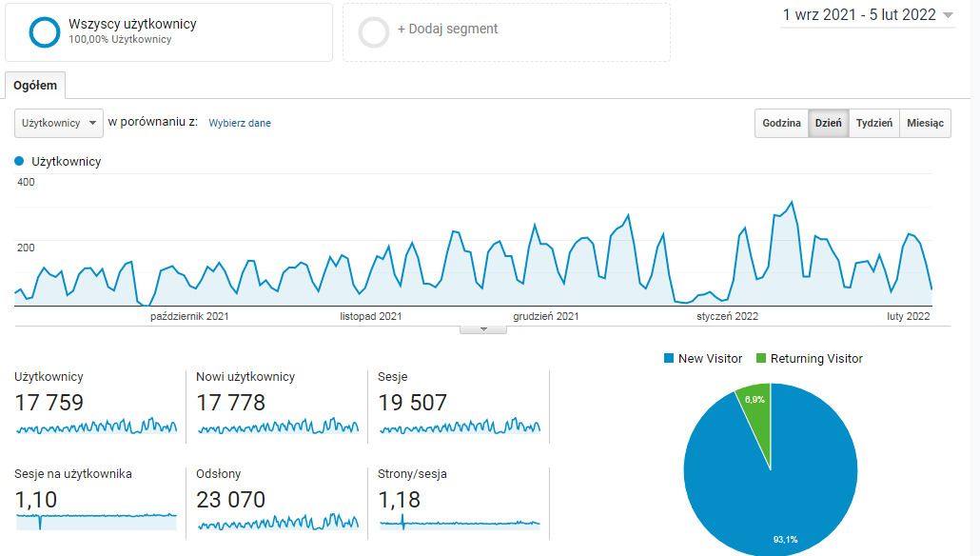This screenshot has width=980, height=556.
Task: Click the green Returning Visitor legend swatch
Action: pyautogui.click(x=760, y=359)
